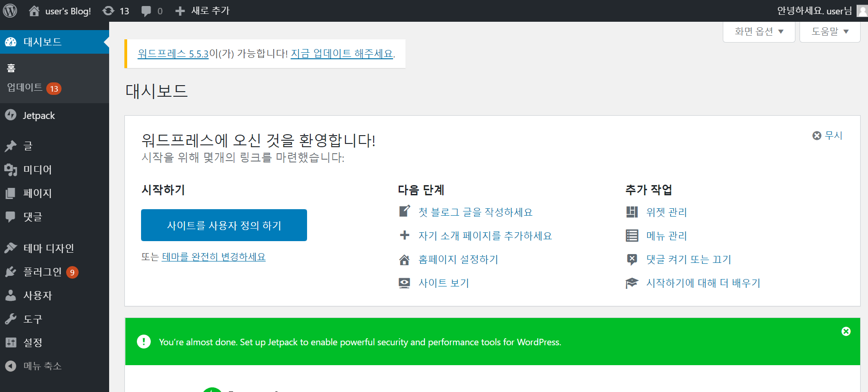Open the 설정 menu item

(x=55, y=342)
